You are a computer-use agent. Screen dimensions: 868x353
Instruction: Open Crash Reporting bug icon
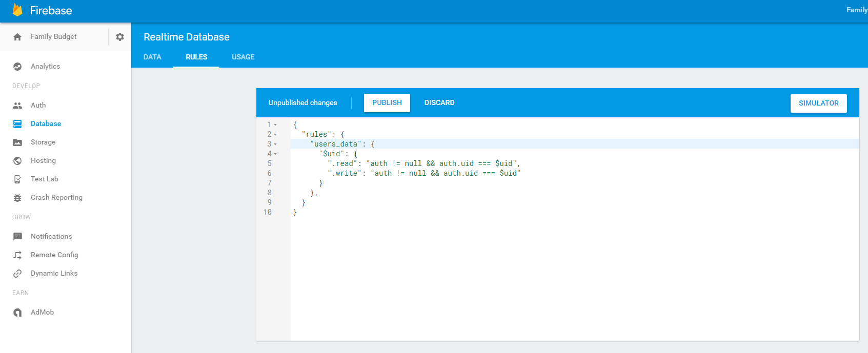pyautogui.click(x=17, y=198)
